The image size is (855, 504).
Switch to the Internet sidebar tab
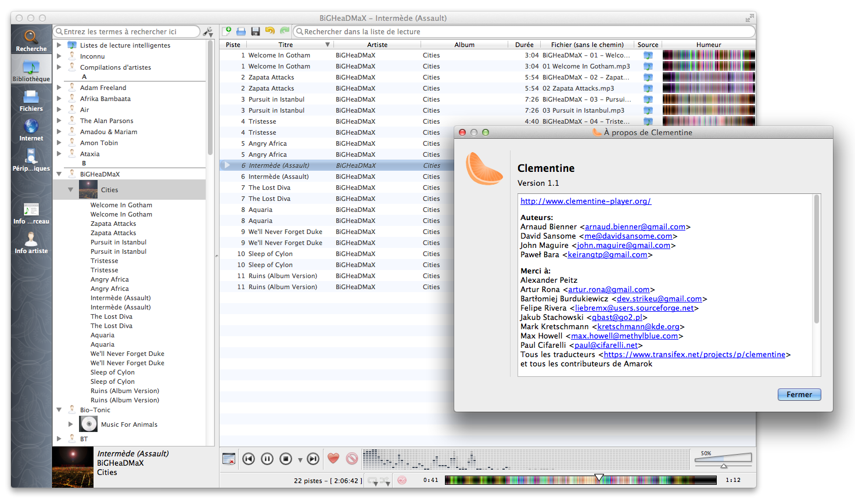point(31,129)
